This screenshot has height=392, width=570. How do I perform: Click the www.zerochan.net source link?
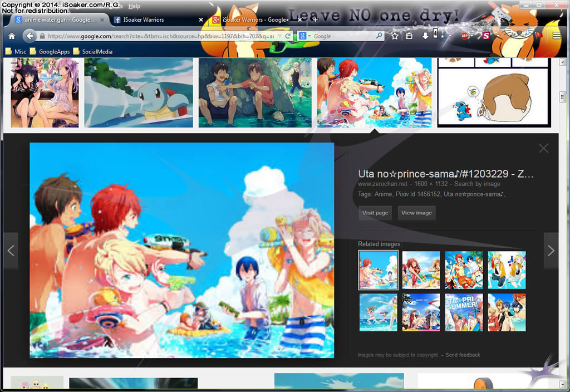tap(383, 184)
